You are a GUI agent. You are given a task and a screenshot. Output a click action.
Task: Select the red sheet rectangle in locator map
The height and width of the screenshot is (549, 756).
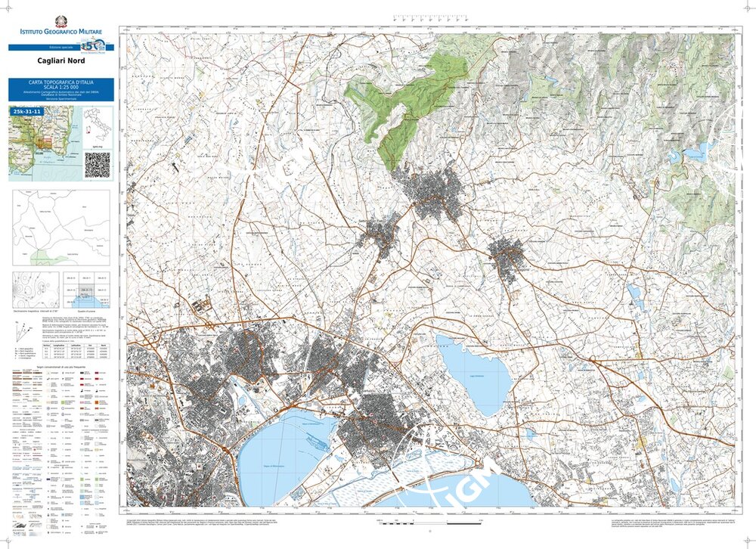[x=45, y=144]
